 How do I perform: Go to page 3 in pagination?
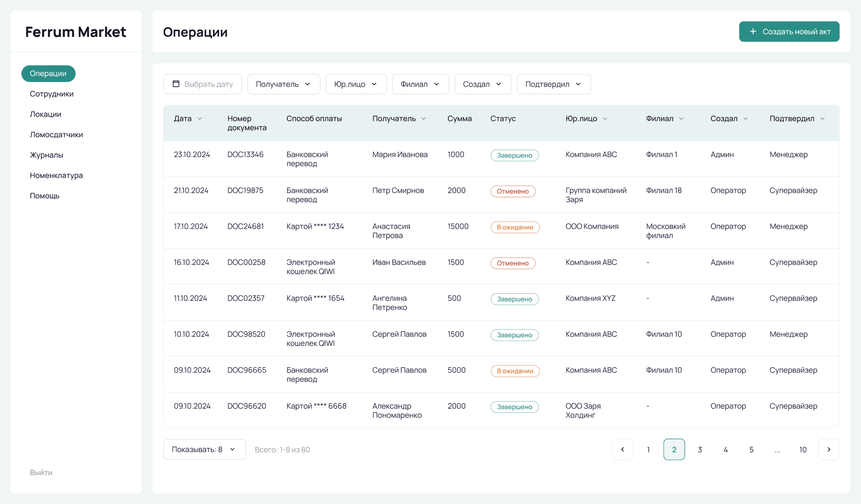pos(700,449)
